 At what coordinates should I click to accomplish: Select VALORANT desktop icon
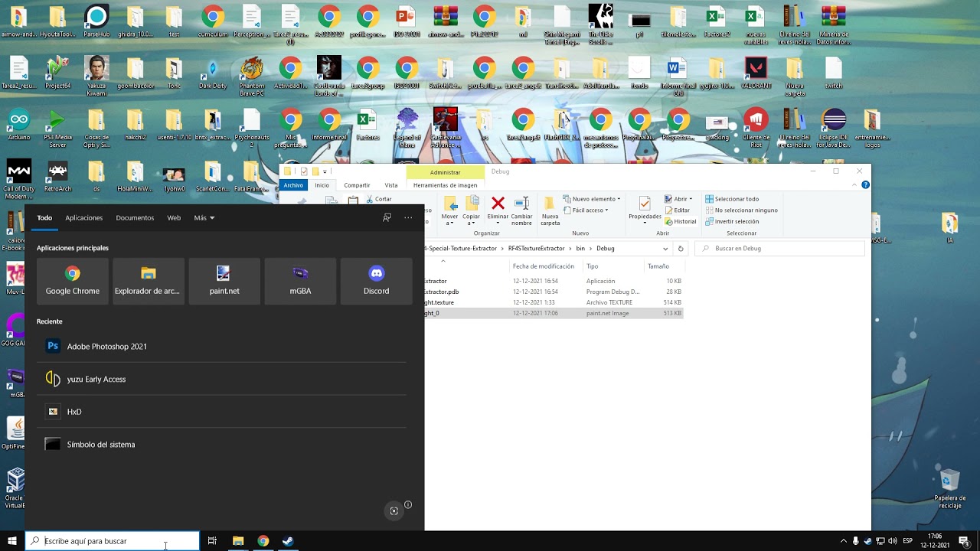(x=756, y=73)
